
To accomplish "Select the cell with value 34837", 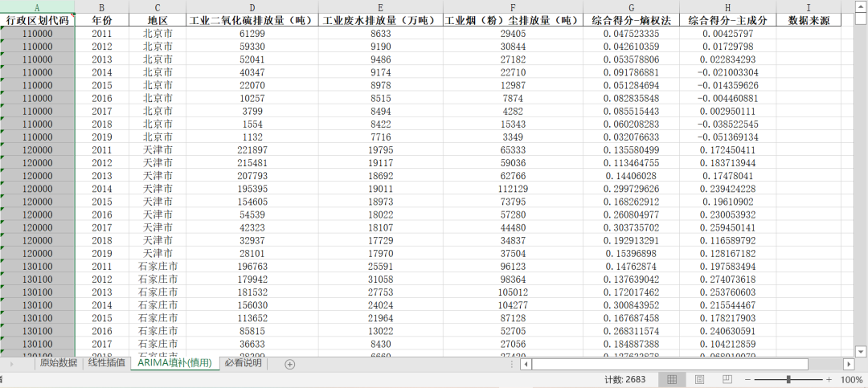I will (513, 240).
